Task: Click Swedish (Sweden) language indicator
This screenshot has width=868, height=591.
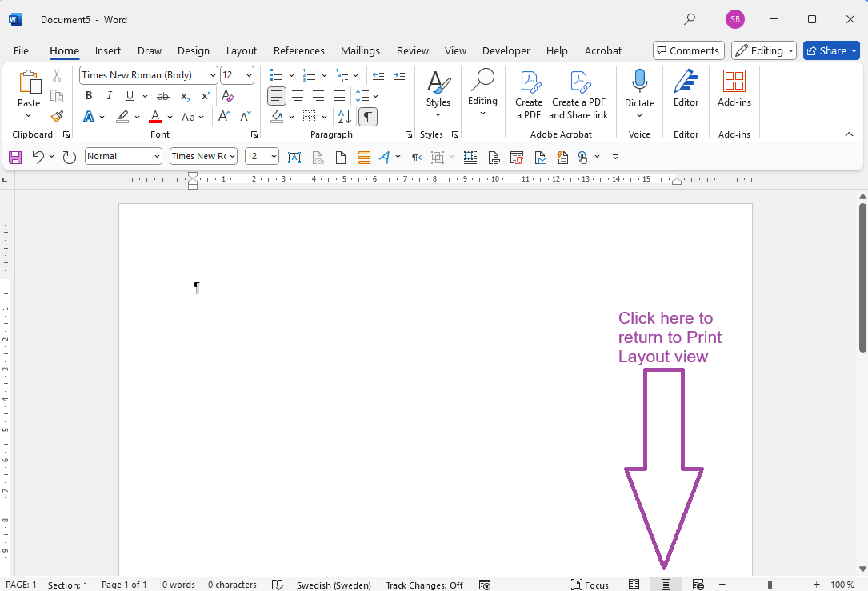Action: point(334,585)
